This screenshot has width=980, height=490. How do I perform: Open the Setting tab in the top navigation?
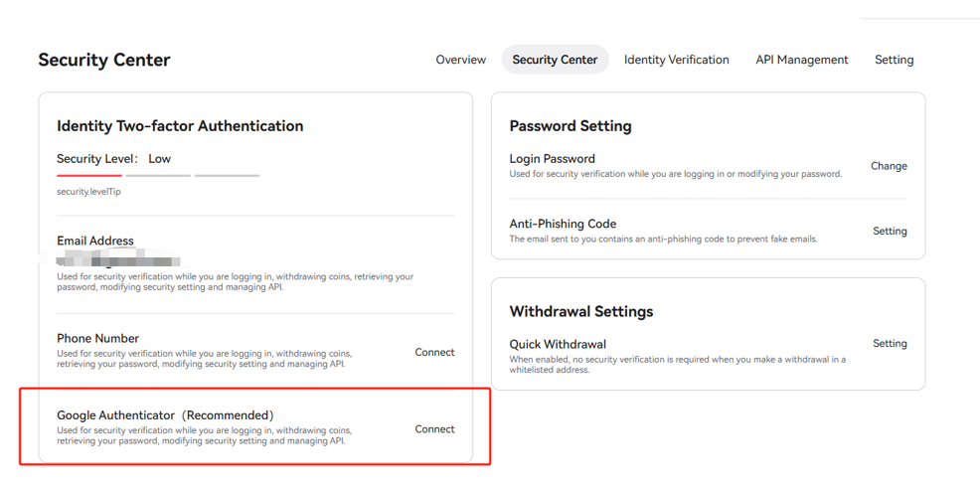(x=894, y=60)
